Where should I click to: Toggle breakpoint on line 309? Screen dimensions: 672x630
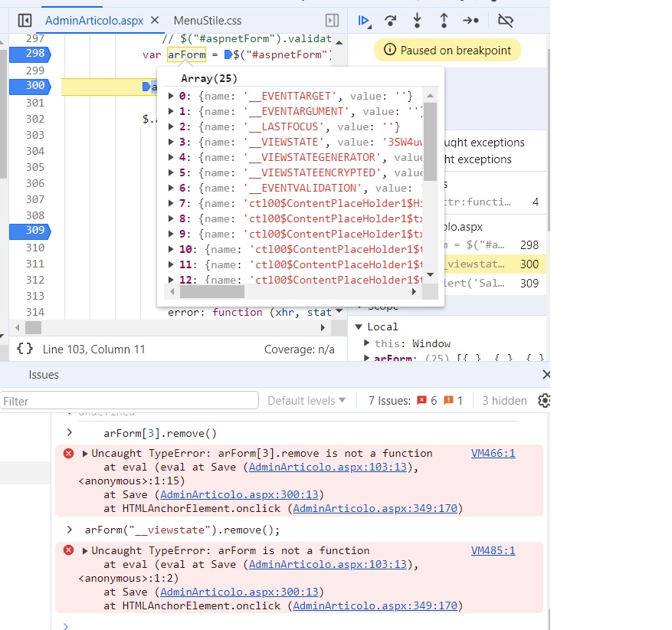[30, 231]
